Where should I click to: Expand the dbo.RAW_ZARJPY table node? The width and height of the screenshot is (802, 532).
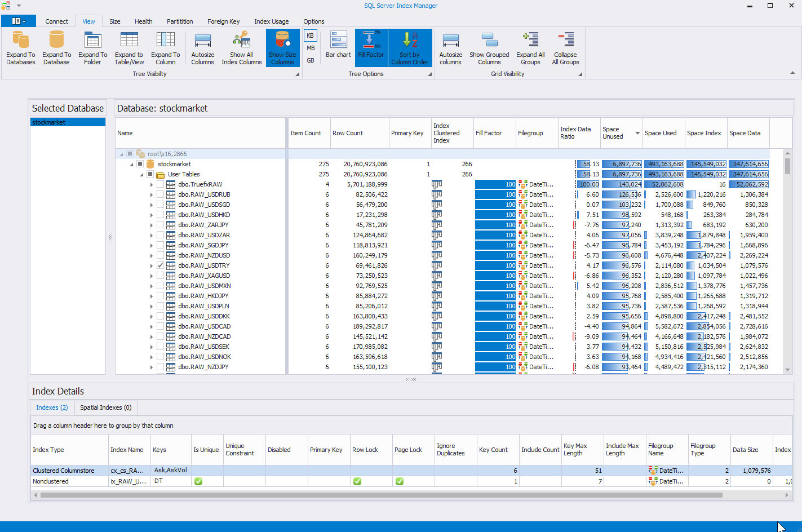[152, 225]
